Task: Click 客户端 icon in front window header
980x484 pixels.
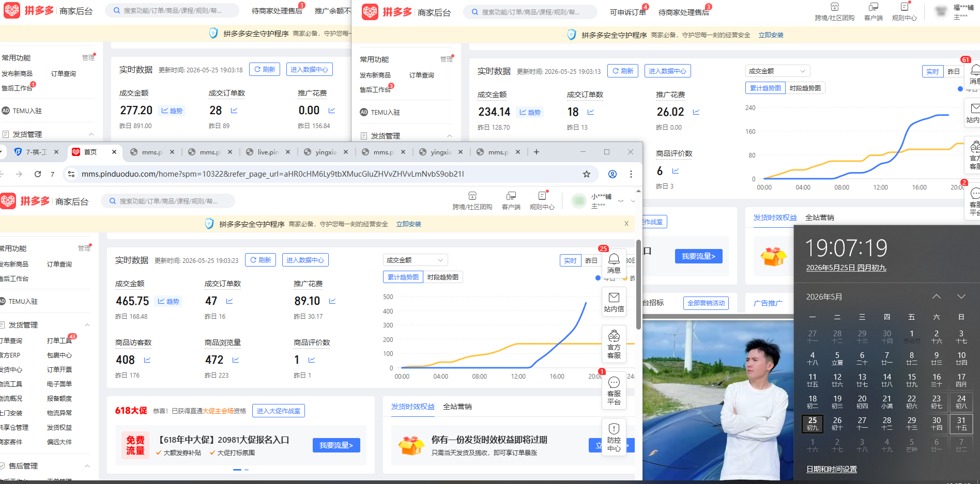Action: pyautogui.click(x=511, y=200)
